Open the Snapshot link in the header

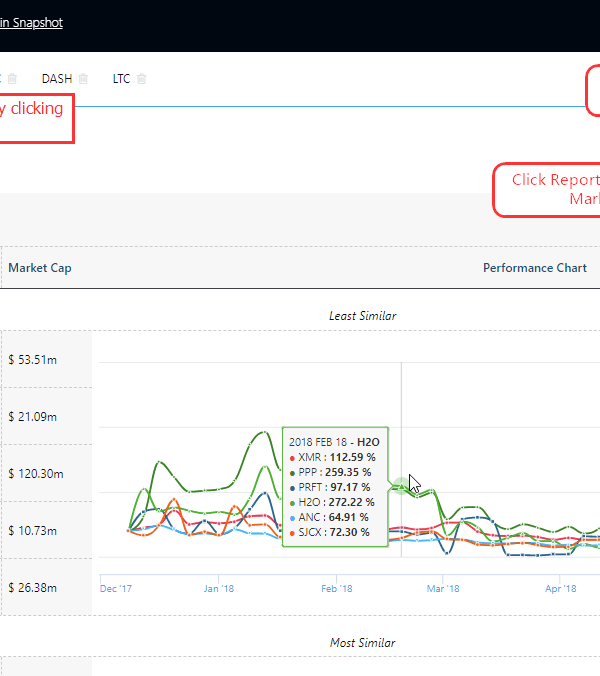coord(31,22)
